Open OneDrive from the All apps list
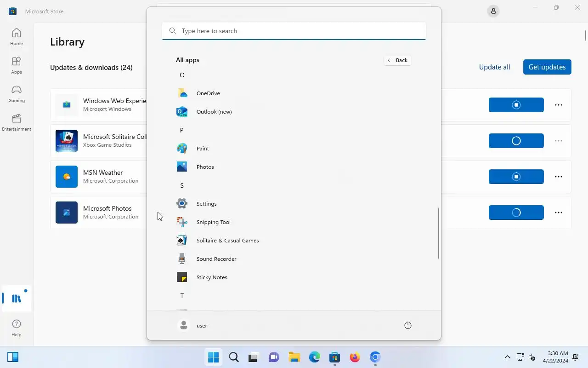The width and height of the screenshot is (588, 368). coord(293,93)
